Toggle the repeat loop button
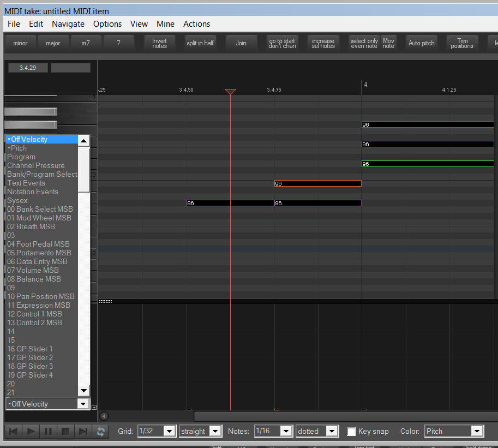 click(100, 432)
